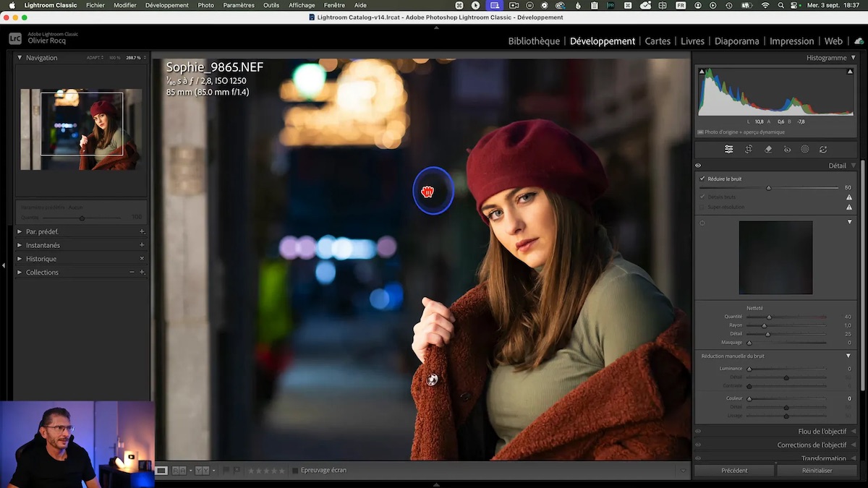Open the Affichage menu
The height and width of the screenshot is (488, 868).
coord(302,5)
